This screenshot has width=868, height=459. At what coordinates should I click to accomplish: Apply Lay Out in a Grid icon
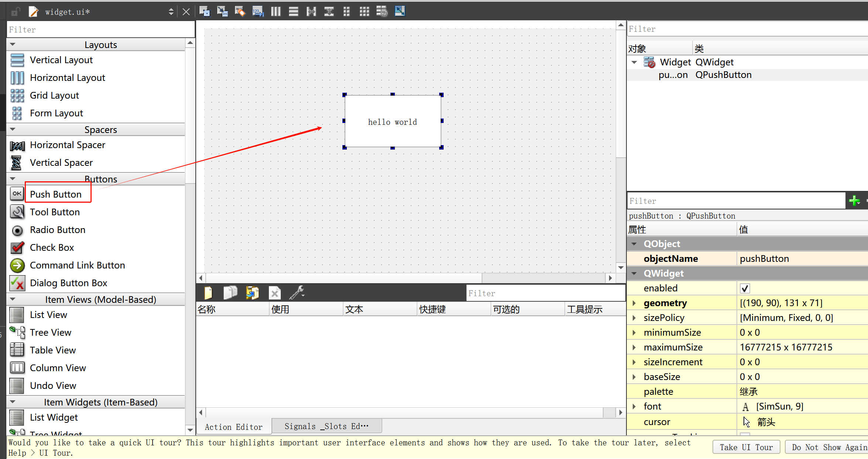coord(364,11)
